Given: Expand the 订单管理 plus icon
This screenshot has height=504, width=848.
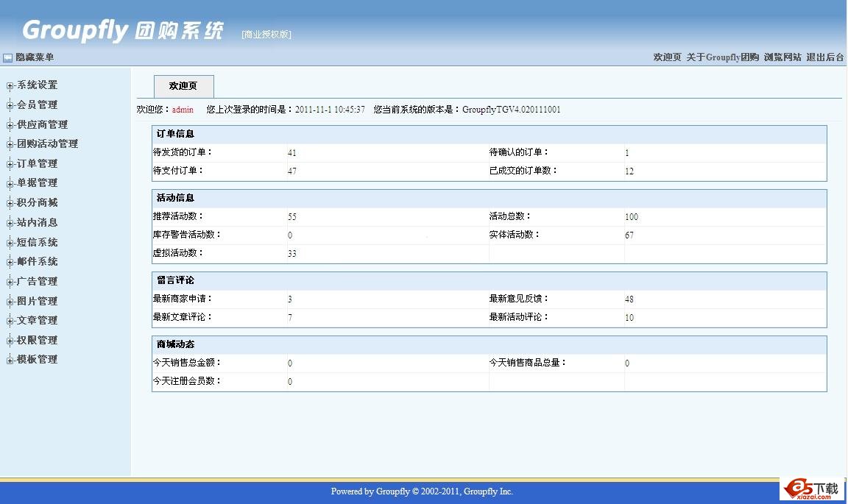Looking at the screenshot, I should [10, 164].
